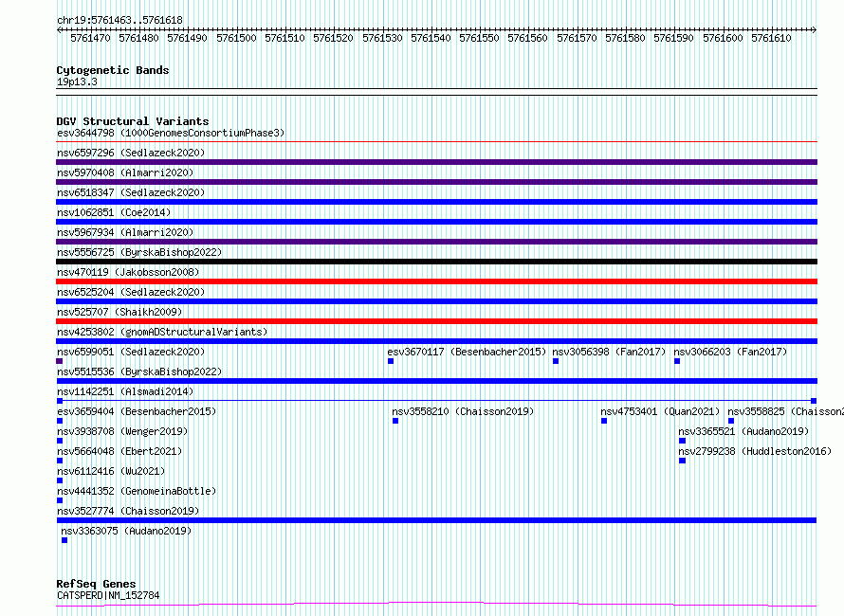This screenshot has width=844, height=616.
Task: Open nsv3363075 (Audano2019) variant label
Action: click(126, 531)
